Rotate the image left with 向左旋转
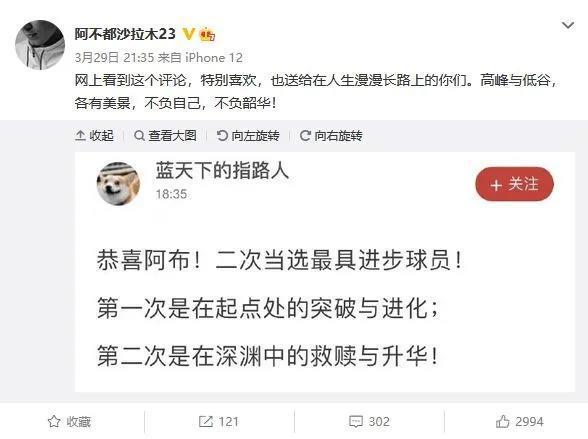 point(248,135)
